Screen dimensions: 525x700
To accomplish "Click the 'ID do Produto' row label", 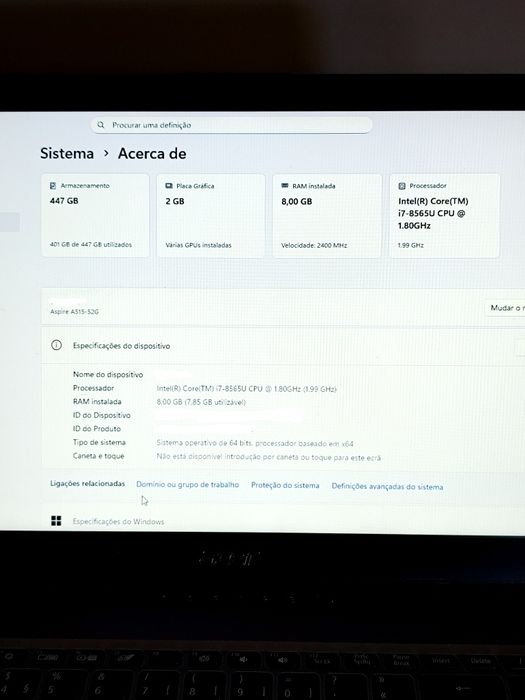I will (97, 429).
